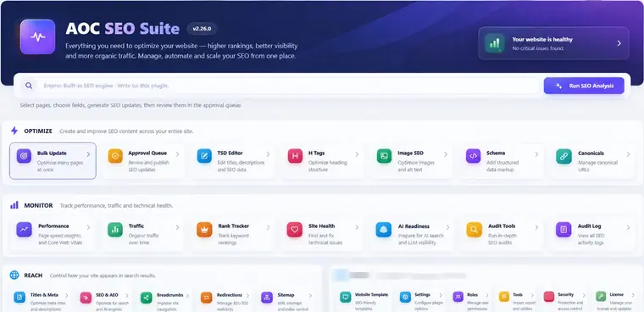This screenshot has width=644, height=312.
Task: Click the H Tags chevron arrow
Action: pyautogui.click(x=357, y=154)
